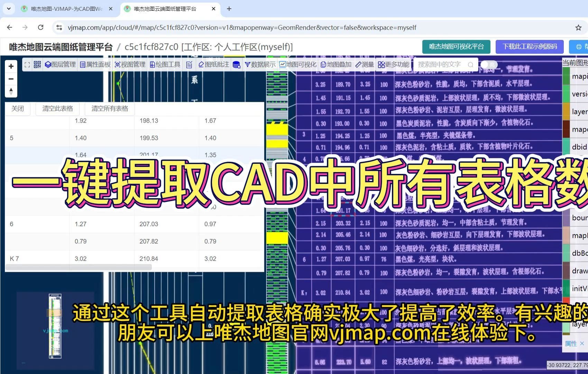Zoom out the map with minus button
Image resolution: width=588 pixels, height=374 pixels.
click(x=11, y=79)
